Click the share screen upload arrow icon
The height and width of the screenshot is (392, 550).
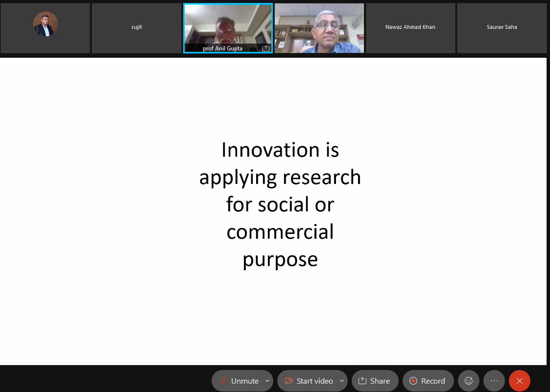pyautogui.click(x=362, y=381)
